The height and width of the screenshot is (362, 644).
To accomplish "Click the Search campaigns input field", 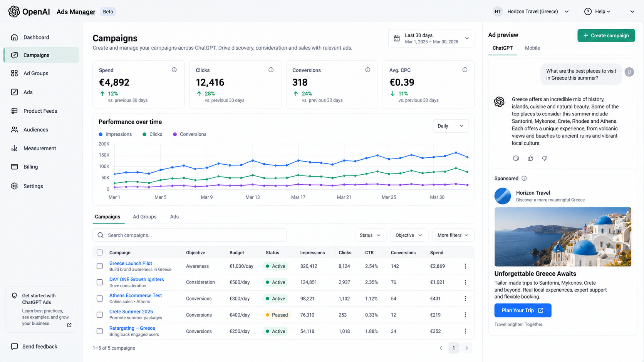I will tap(190, 235).
